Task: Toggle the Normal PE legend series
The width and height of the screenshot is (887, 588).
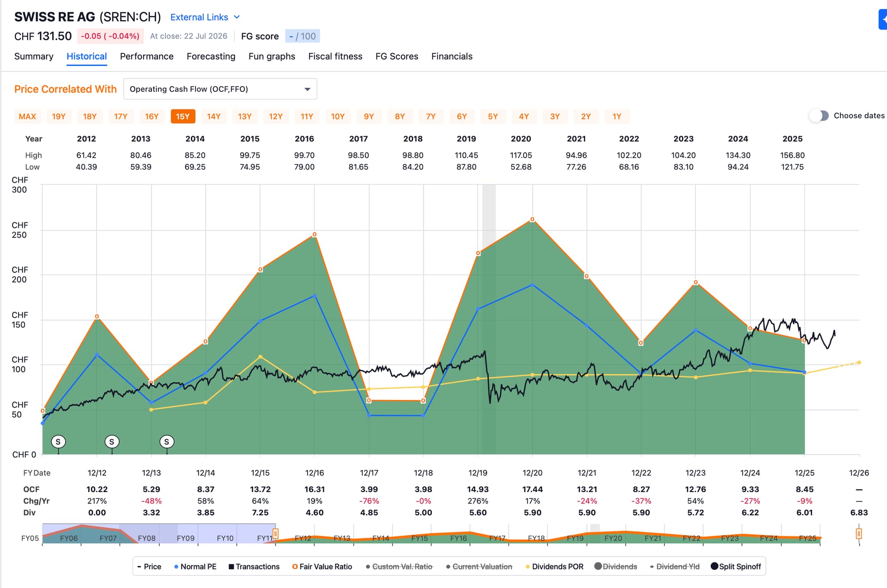Action: point(195,566)
